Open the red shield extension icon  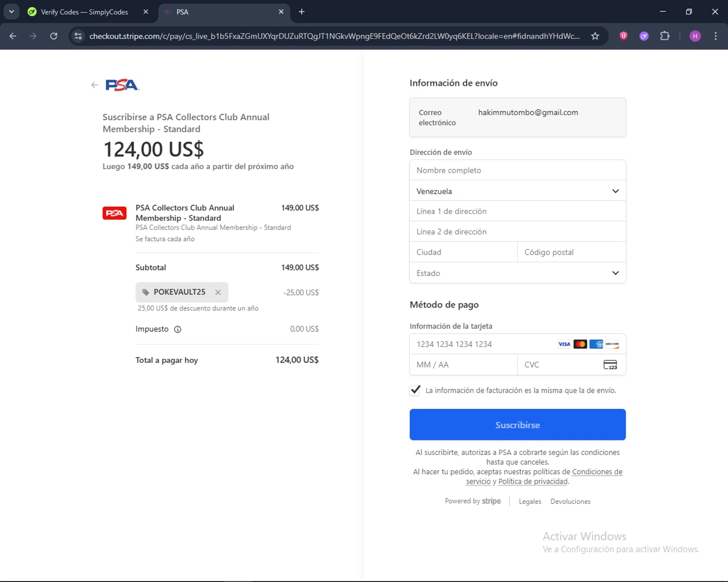click(x=624, y=36)
